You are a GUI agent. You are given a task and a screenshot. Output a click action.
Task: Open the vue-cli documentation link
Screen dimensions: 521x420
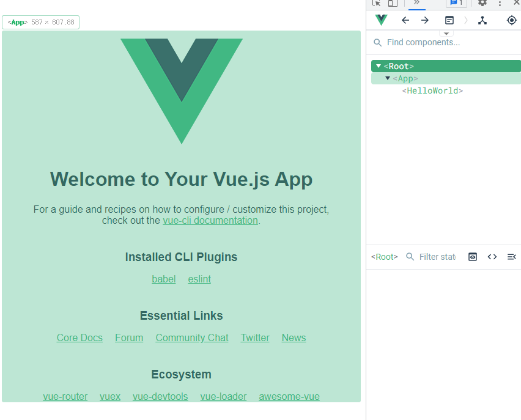click(x=210, y=220)
